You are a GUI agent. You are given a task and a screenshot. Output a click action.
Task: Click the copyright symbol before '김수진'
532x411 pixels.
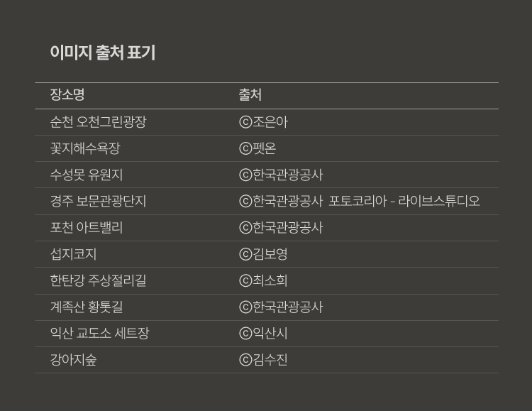tap(245, 360)
